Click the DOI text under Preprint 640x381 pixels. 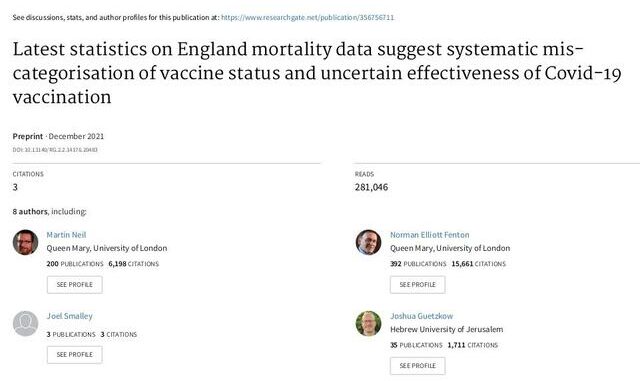click(55, 150)
